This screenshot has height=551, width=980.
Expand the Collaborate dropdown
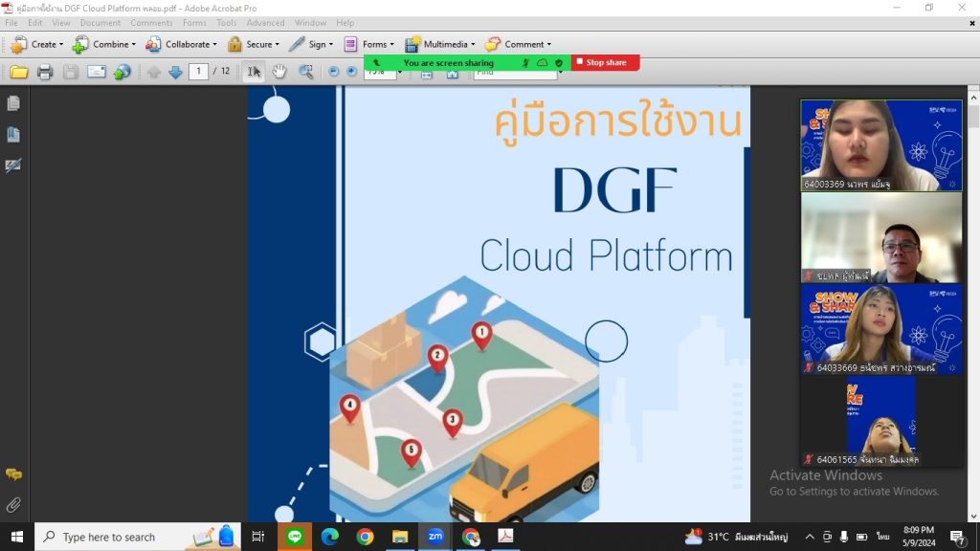click(x=181, y=44)
